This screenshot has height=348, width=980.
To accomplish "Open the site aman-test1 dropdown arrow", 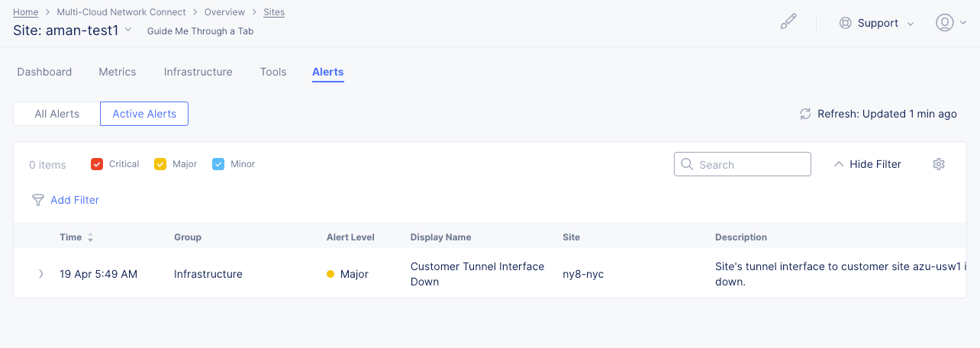I will pyautogui.click(x=128, y=30).
